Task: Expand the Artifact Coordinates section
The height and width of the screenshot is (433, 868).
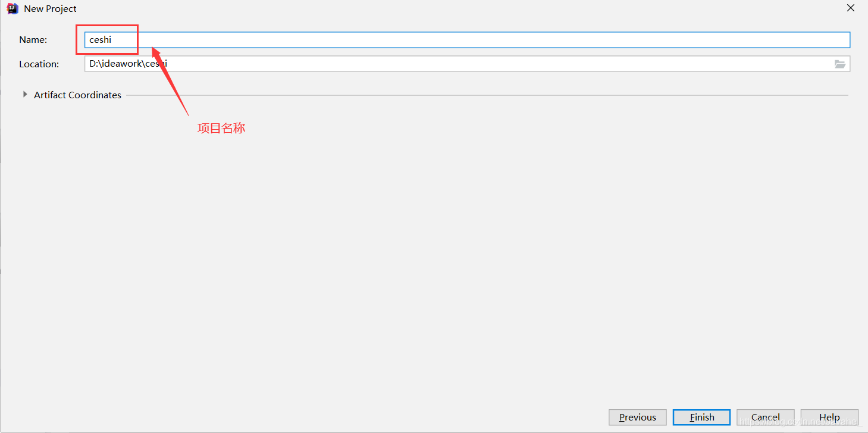Action: pos(24,95)
